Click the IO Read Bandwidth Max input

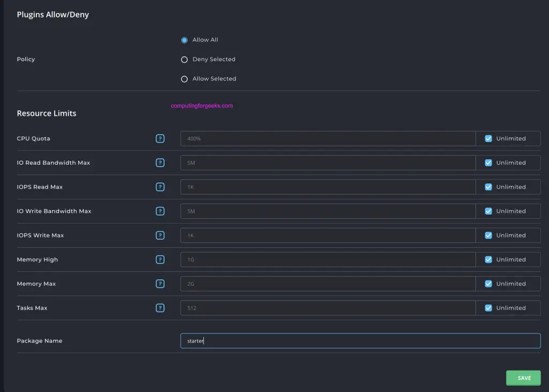coord(328,162)
